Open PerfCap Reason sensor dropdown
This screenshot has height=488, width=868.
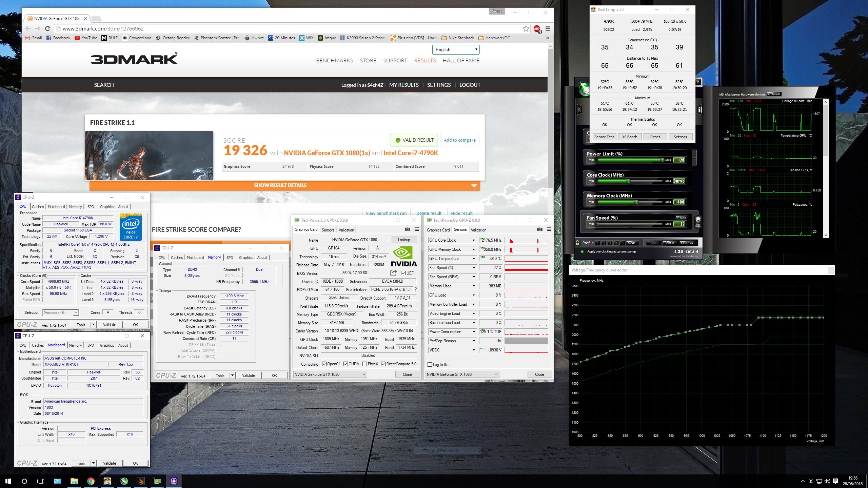[x=474, y=341]
